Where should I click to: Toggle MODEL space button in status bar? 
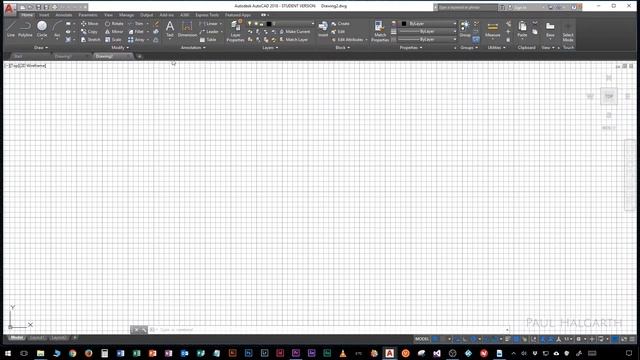422,339
